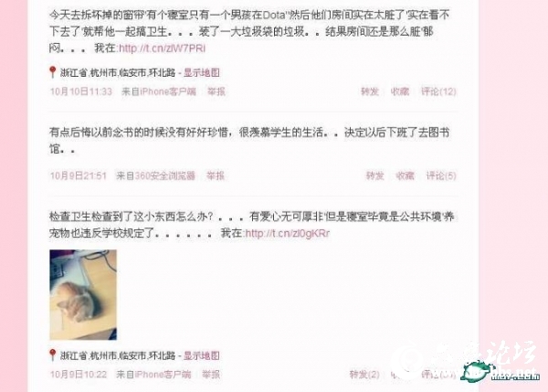Report the 10月10日 11:33 post via 举报

tap(216, 91)
